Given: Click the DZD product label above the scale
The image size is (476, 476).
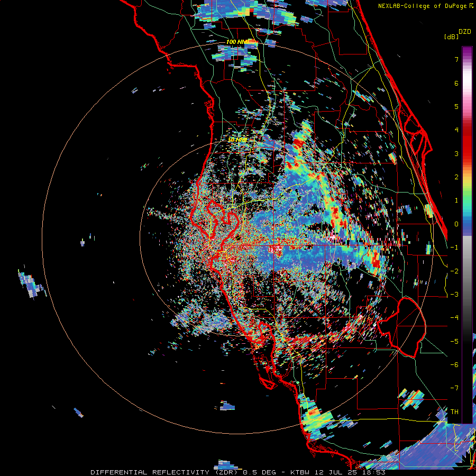Looking at the screenshot, I should (x=465, y=32).
